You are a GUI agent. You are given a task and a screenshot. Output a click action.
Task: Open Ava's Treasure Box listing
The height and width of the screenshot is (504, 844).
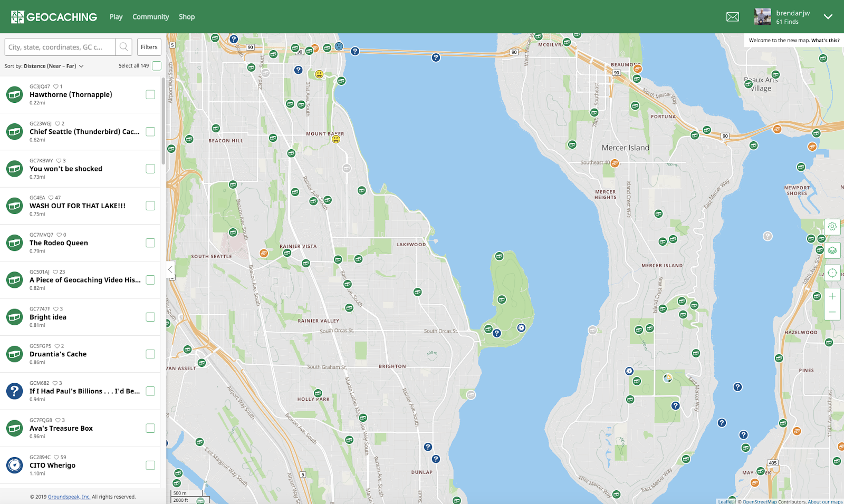(61, 428)
